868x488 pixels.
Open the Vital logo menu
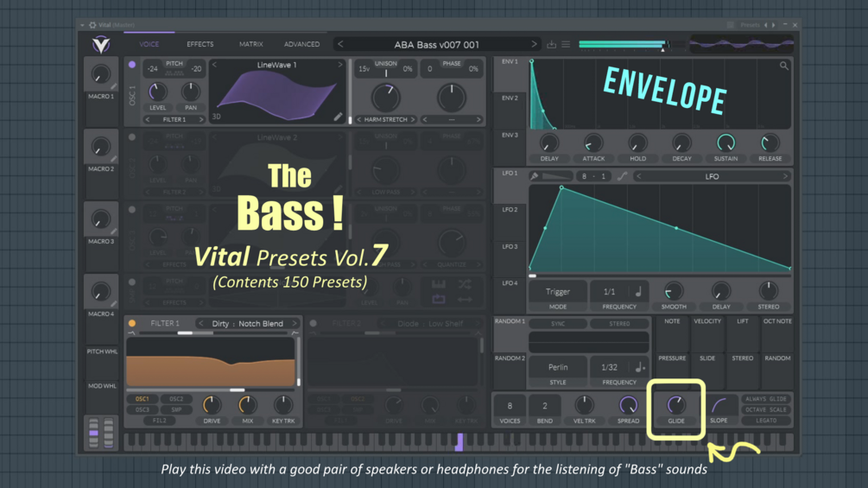101,44
